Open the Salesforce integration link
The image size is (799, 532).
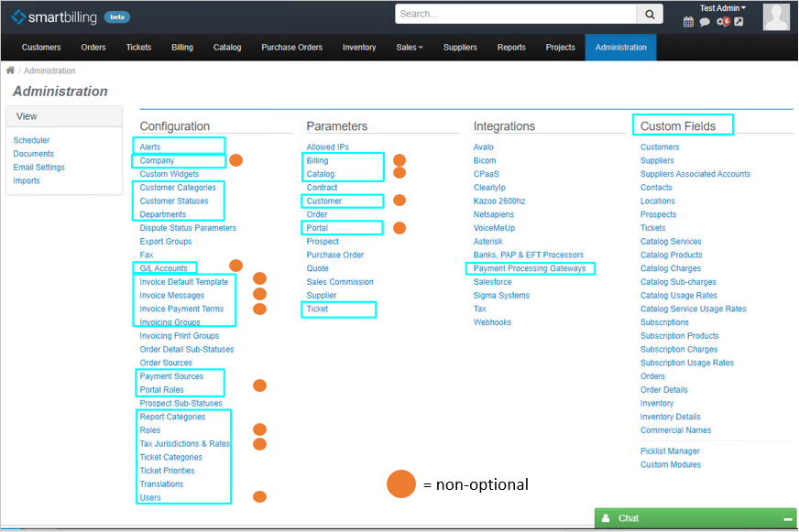point(492,282)
